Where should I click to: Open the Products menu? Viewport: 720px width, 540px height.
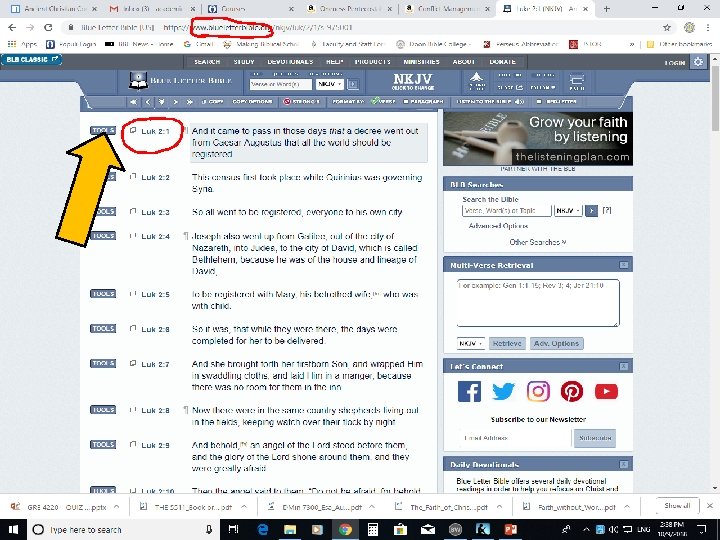373,62
